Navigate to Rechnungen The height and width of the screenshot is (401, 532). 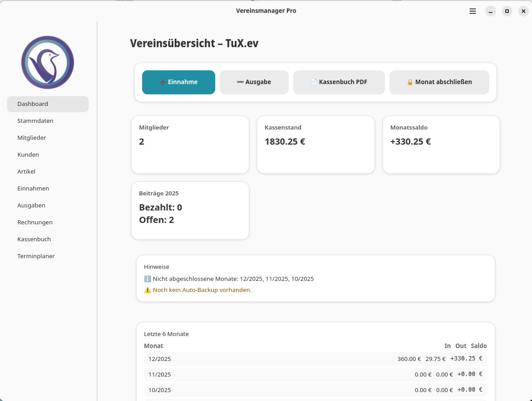click(x=35, y=223)
